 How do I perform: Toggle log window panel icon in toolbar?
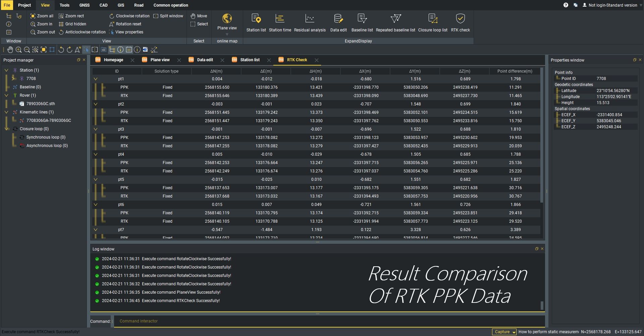(129, 50)
